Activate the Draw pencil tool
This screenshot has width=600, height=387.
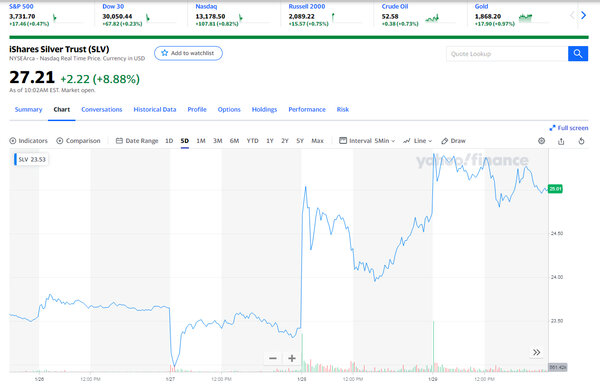point(453,141)
